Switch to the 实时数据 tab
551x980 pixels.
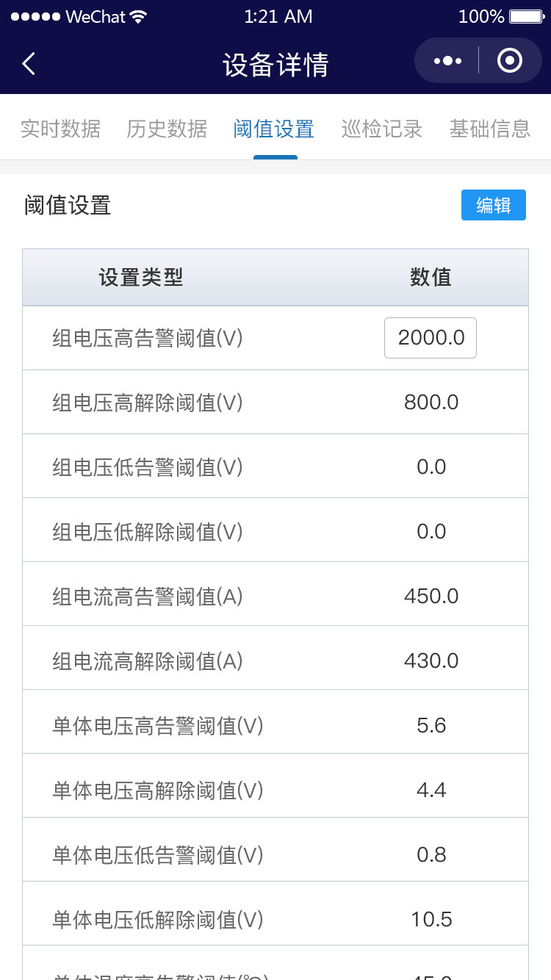coord(60,129)
